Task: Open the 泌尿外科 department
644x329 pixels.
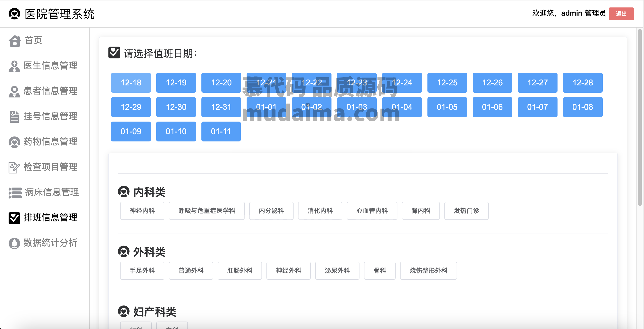Action: pyautogui.click(x=337, y=270)
